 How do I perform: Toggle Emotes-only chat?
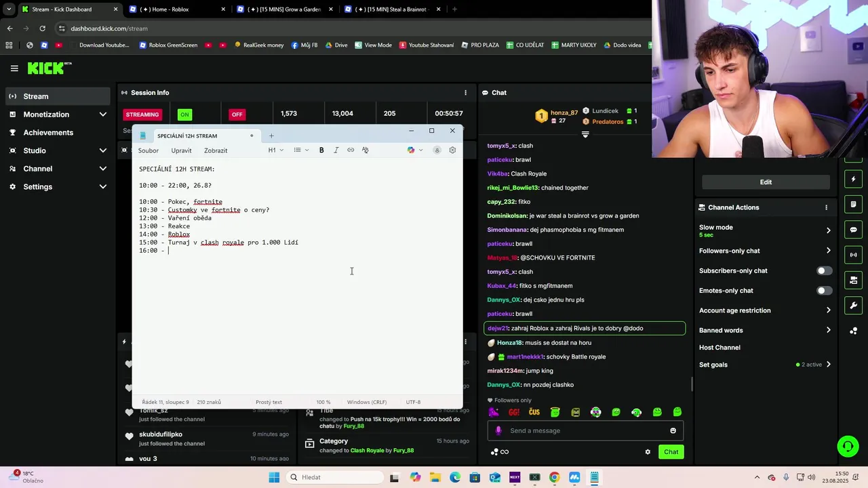[x=824, y=291]
